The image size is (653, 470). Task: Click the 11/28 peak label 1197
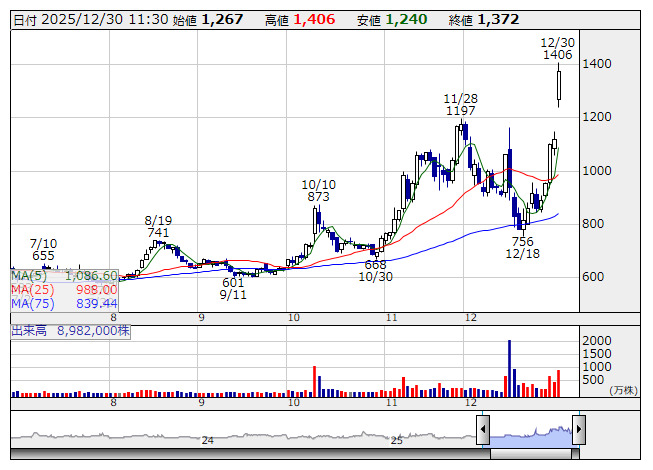click(459, 111)
